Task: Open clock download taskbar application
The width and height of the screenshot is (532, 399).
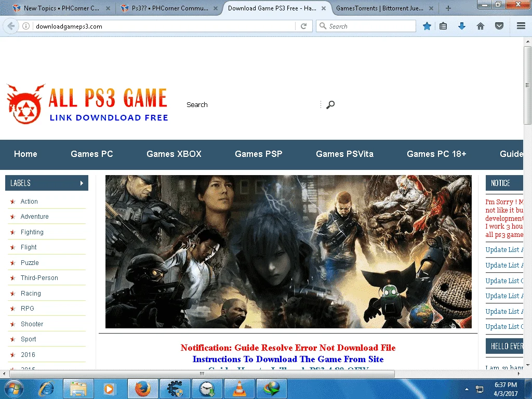Action: pos(207,389)
